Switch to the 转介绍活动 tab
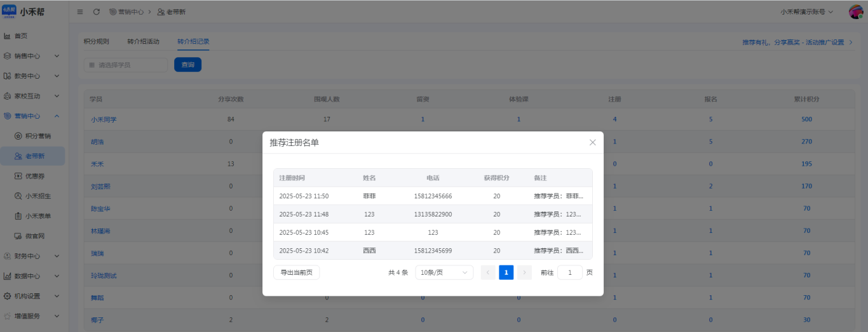The image size is (868, 332). pyautogui.click(x=143, y=42)
